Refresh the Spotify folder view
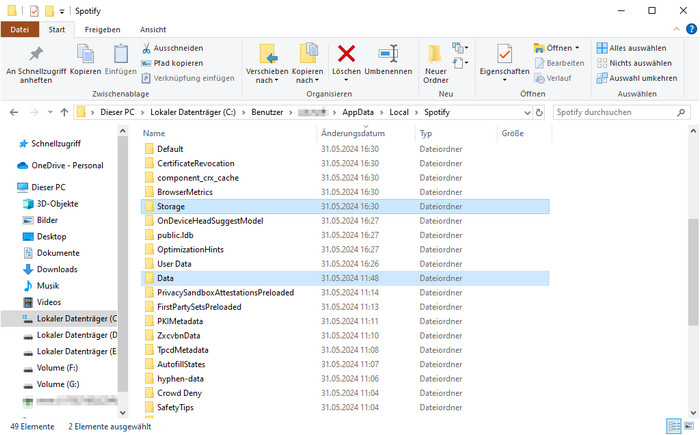This screenshot has width=700, height=435. point(539,113)
